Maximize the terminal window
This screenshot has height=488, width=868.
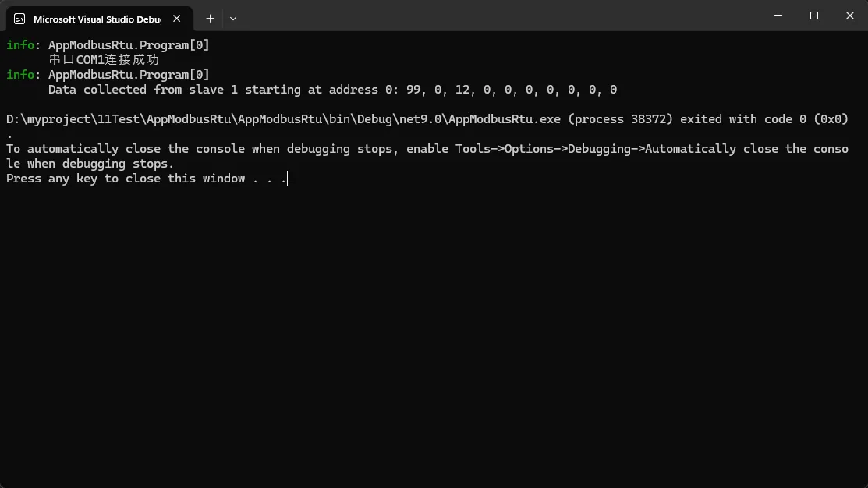(814, 16)
